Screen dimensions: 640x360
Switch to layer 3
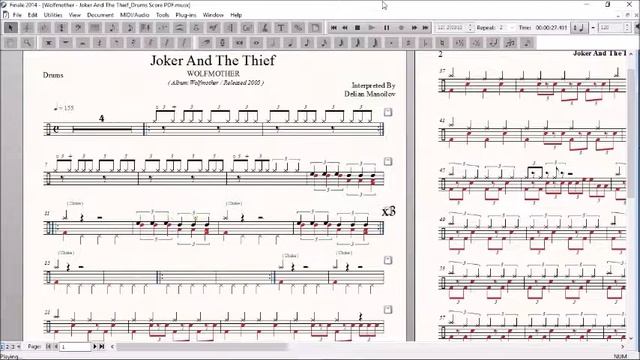[13, 347]
